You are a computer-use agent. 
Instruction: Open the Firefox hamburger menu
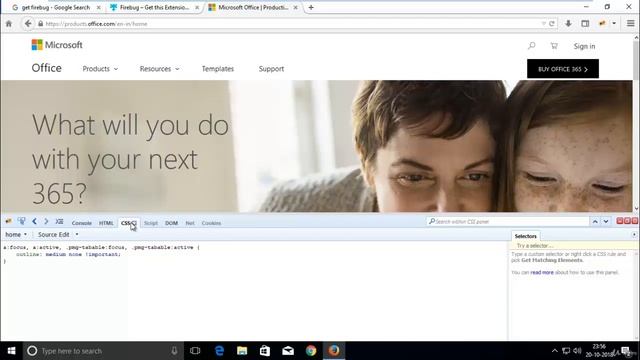click(x=631, y=24)
